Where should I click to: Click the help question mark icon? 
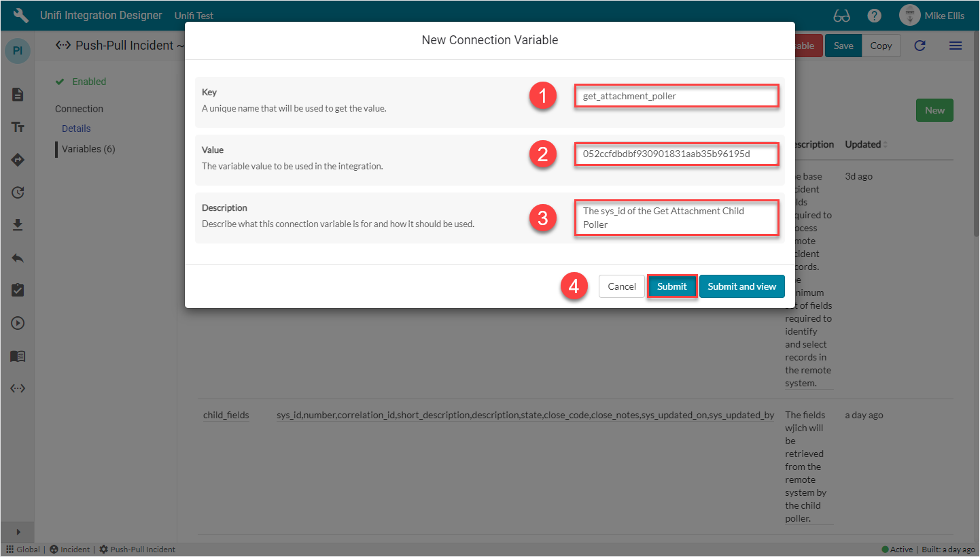pyautogui.click(x=874, y=14)
